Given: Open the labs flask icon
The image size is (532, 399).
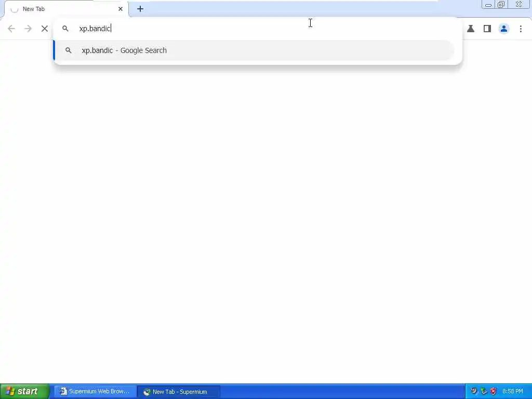Looking at the screenshot, I should click(x=471, y=29).
